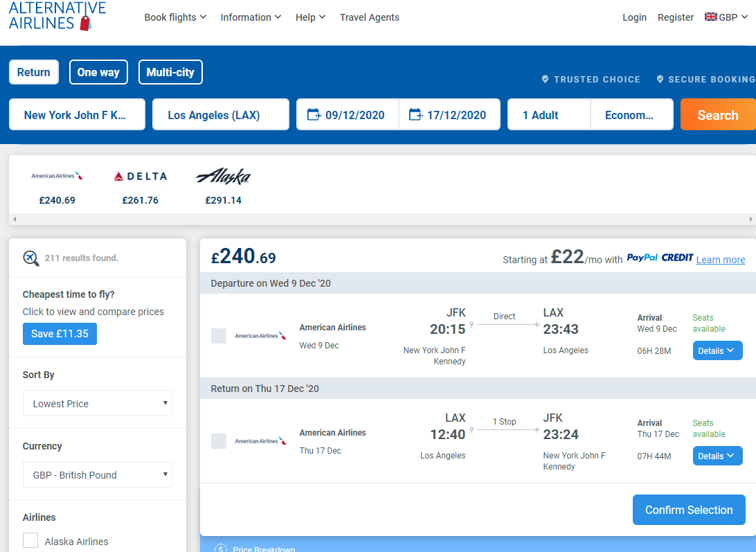756x552 pixels.
Task: Click American Airlines logo on return flight
Action: coord(260,441)
